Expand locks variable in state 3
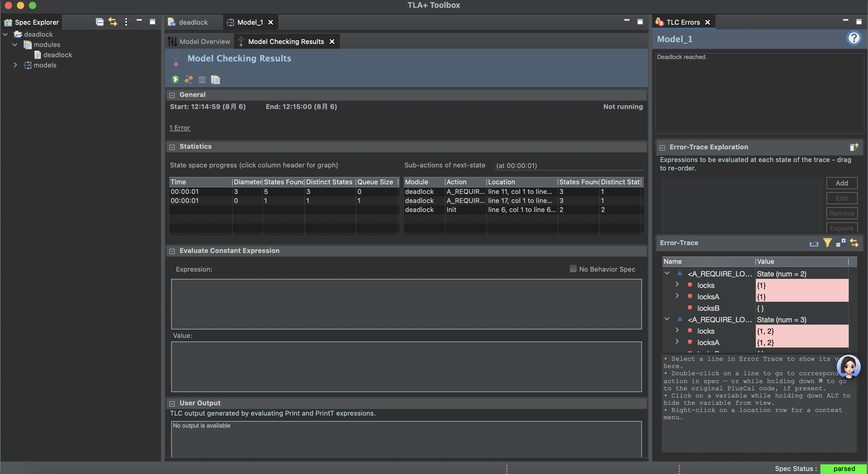 677,330
